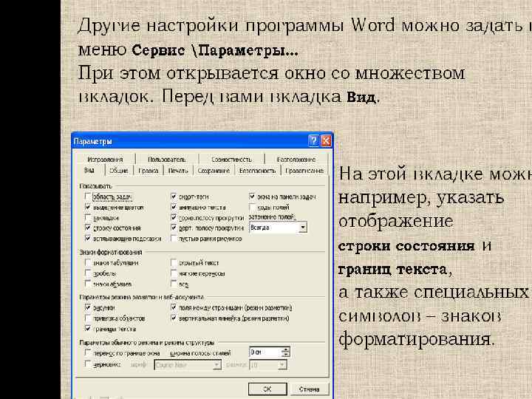Toggle the рисунки checkbox

88,307
